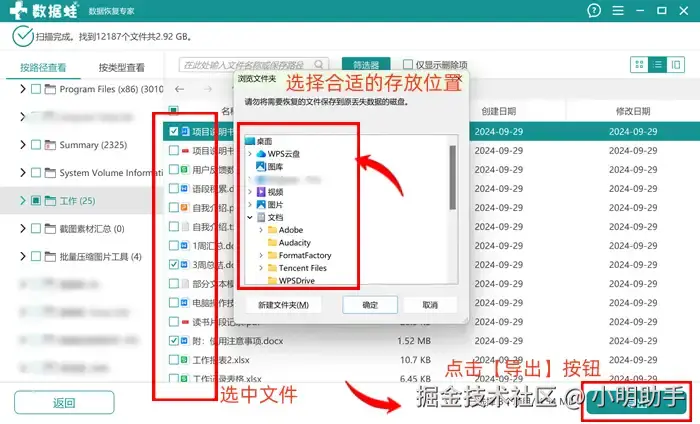Click the Summary folder icon

[x=50, y=145]
